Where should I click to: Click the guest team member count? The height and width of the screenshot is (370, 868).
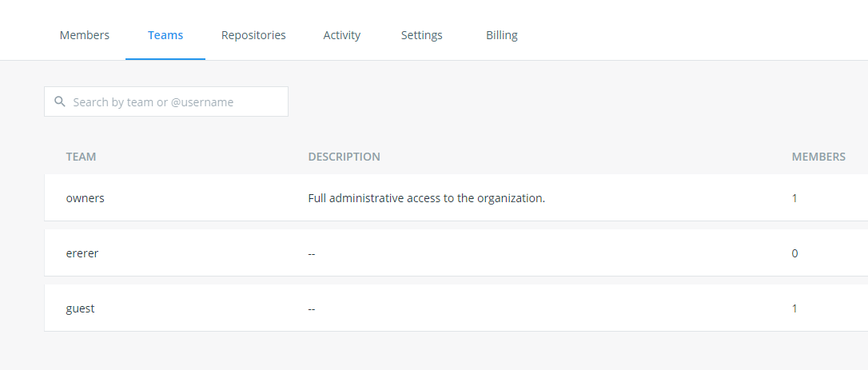coord(794,308)
